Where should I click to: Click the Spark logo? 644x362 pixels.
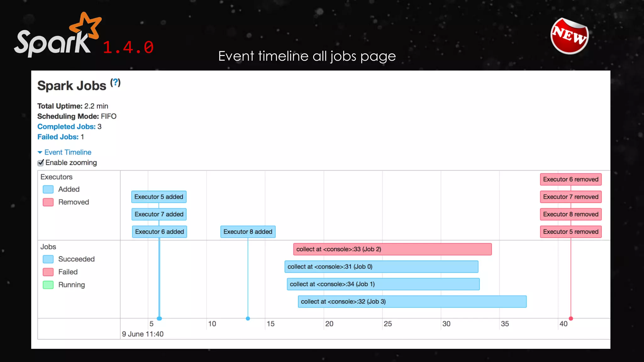pyautogui.click(x=58, y=35)
